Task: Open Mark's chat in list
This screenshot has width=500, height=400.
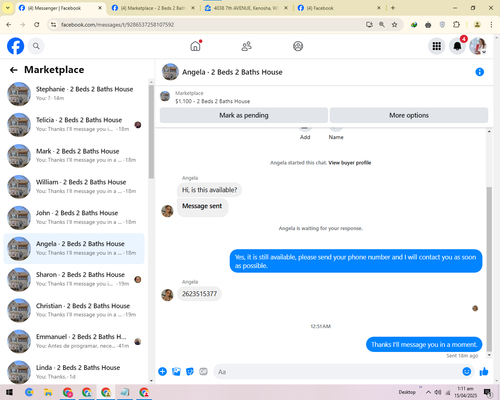Action: pos(74,156)
